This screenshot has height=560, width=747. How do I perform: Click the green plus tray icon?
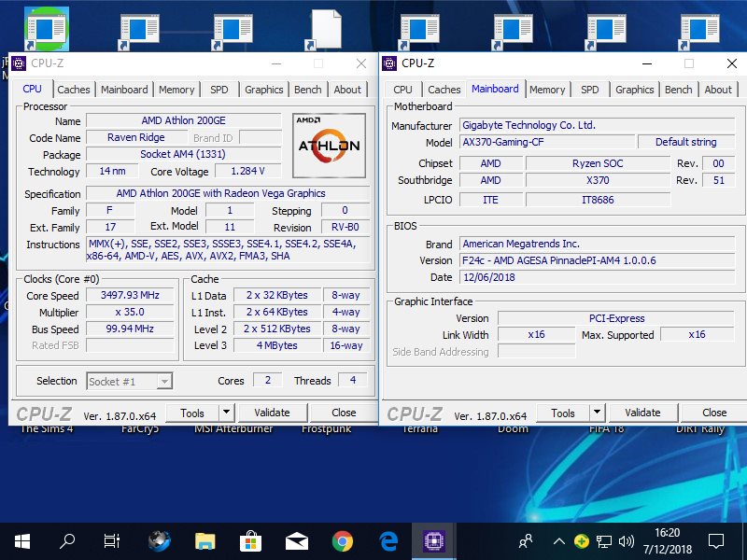(581, 541)
